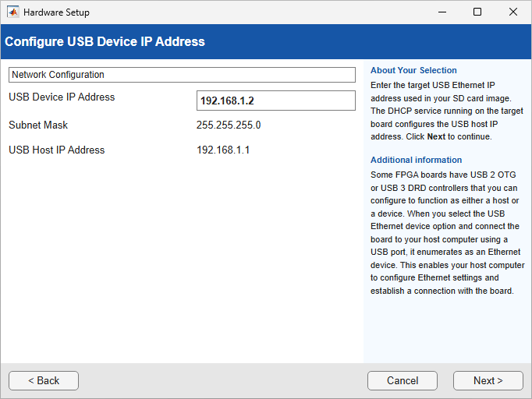Click the Subnet Mask label
This screenshot has width=532, height=399.
click(38, 125)
